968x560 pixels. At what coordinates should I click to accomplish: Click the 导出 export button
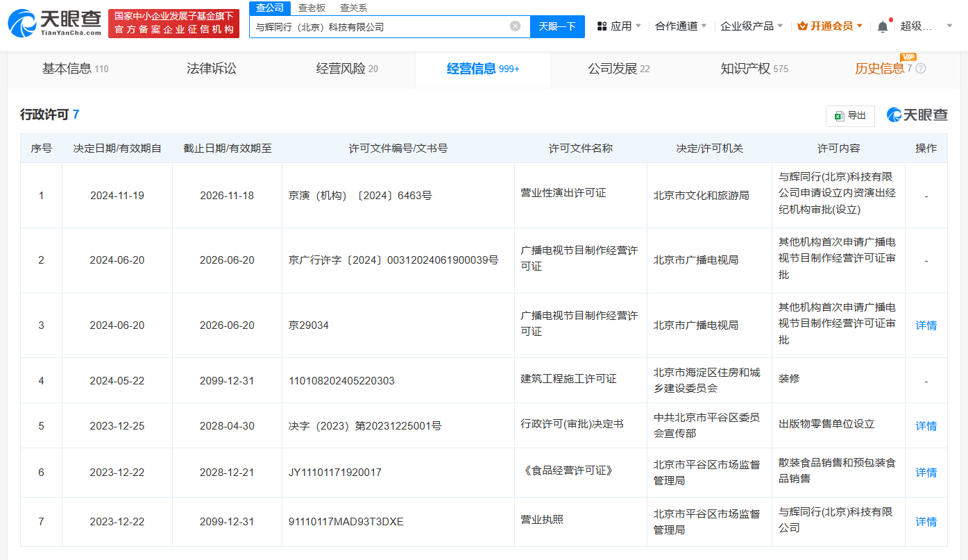tap(850, 116)
